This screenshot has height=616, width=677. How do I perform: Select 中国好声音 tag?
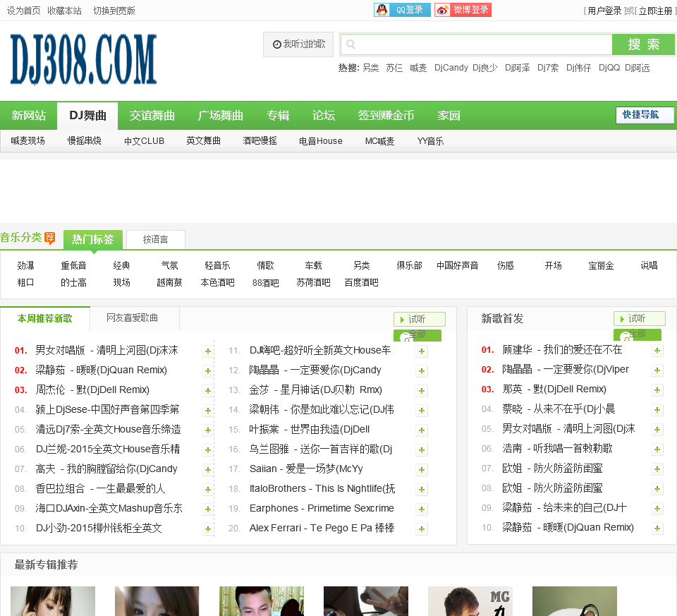tap(457, 266)
